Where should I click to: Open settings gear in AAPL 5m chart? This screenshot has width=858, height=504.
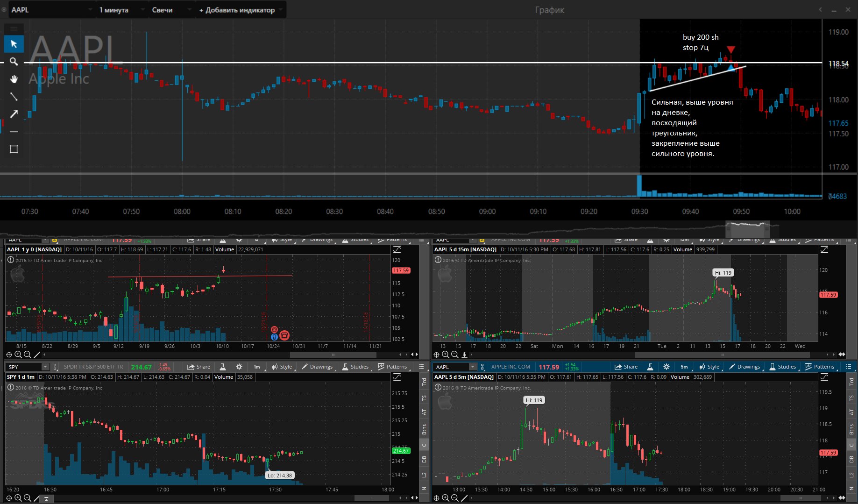coord(667,367)
